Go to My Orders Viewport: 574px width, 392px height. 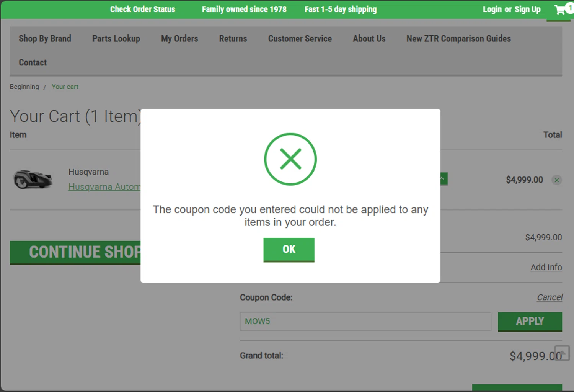[x=179, y=39]
